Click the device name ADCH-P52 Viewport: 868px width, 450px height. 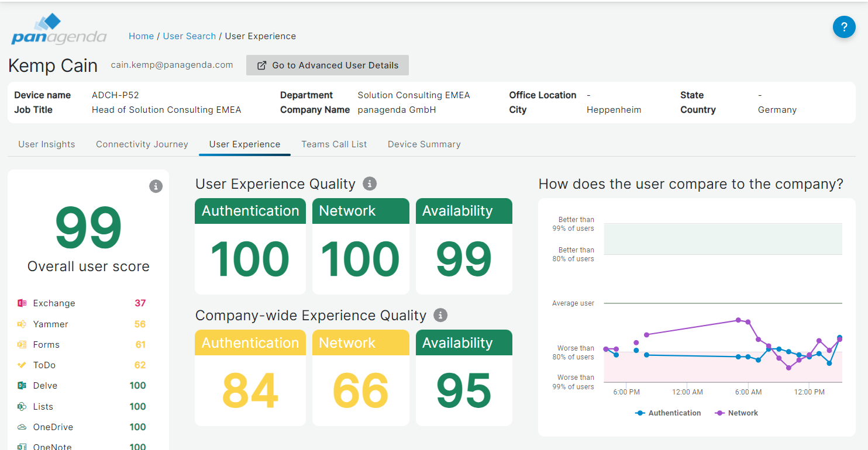[115, 95]
